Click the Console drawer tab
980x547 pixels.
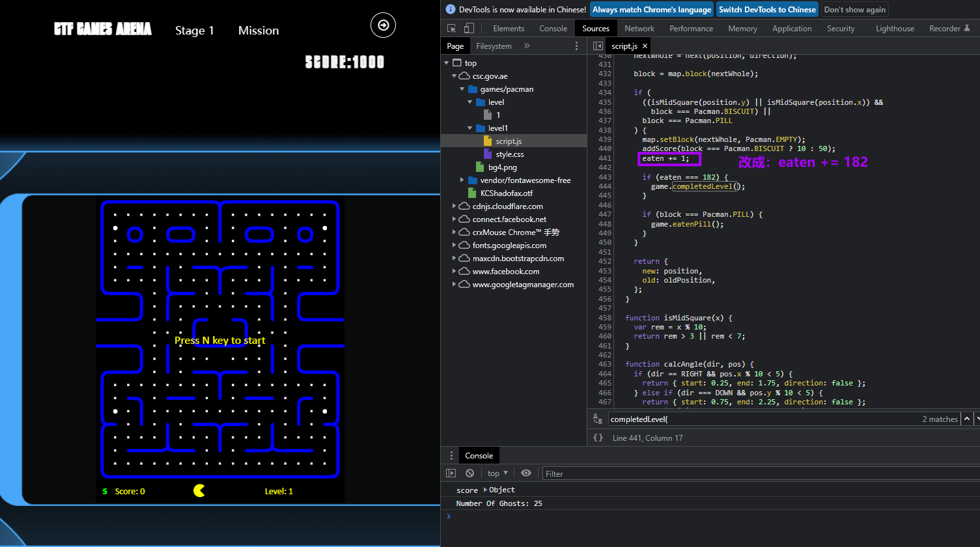click(479, 456)
